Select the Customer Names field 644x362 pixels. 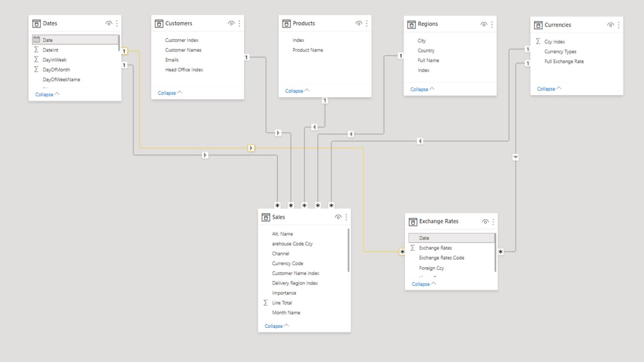183,50
